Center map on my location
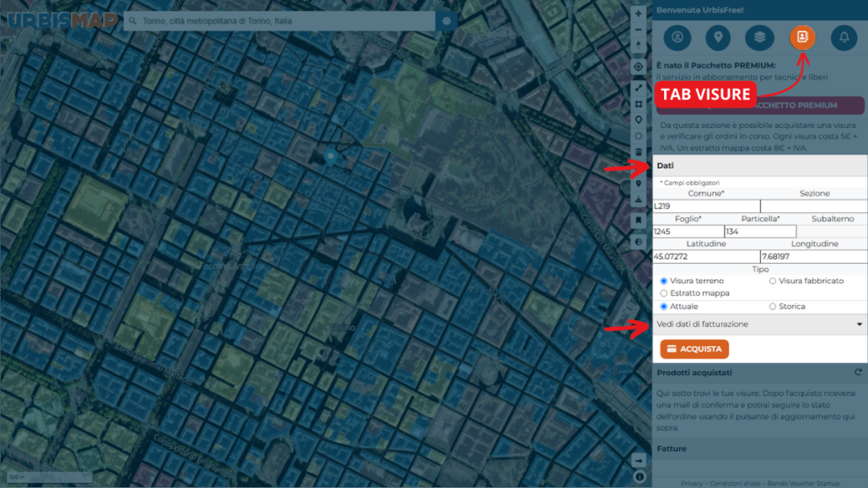868x488 pixels. (x=638, y=67)
